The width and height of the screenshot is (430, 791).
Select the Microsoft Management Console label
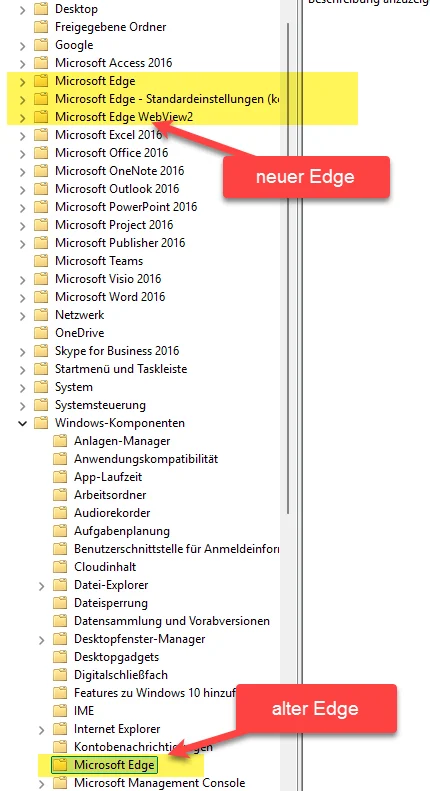[159, 783]
